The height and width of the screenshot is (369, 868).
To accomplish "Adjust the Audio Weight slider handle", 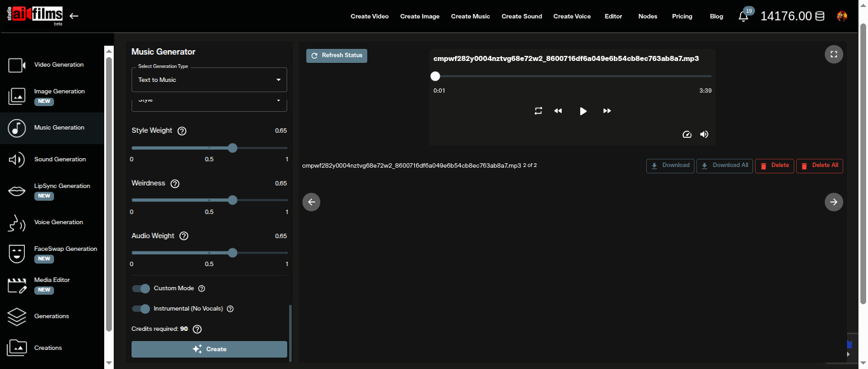I will pyautogui.click(x=233, y=253).
